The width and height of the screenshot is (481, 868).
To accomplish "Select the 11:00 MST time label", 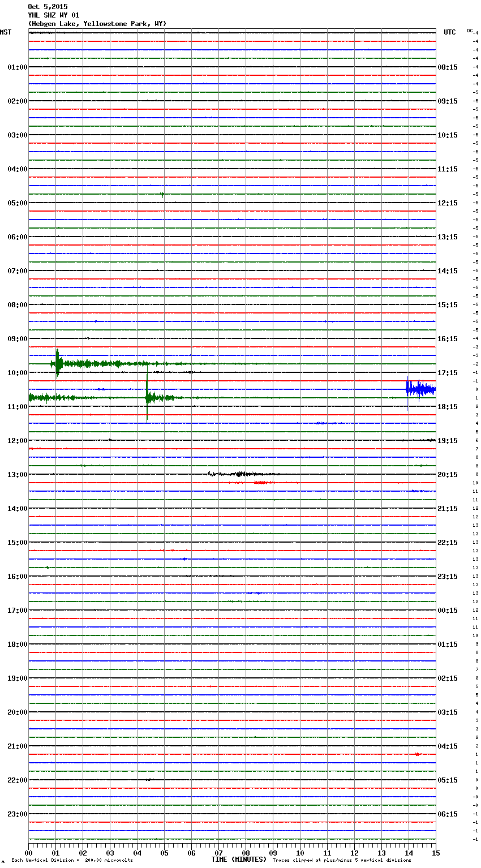I will [17, 407].
